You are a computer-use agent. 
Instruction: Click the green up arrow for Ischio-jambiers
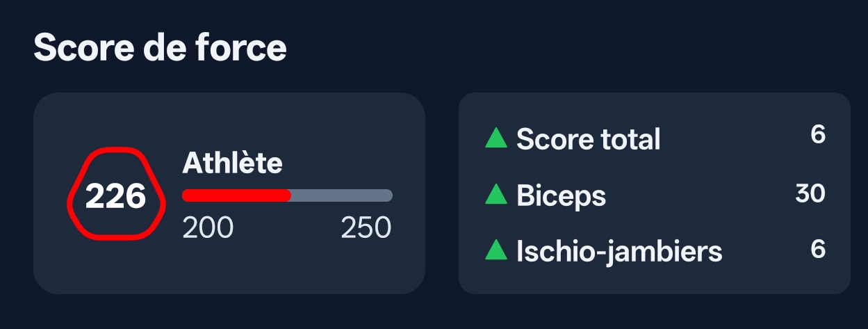point(496,249)
